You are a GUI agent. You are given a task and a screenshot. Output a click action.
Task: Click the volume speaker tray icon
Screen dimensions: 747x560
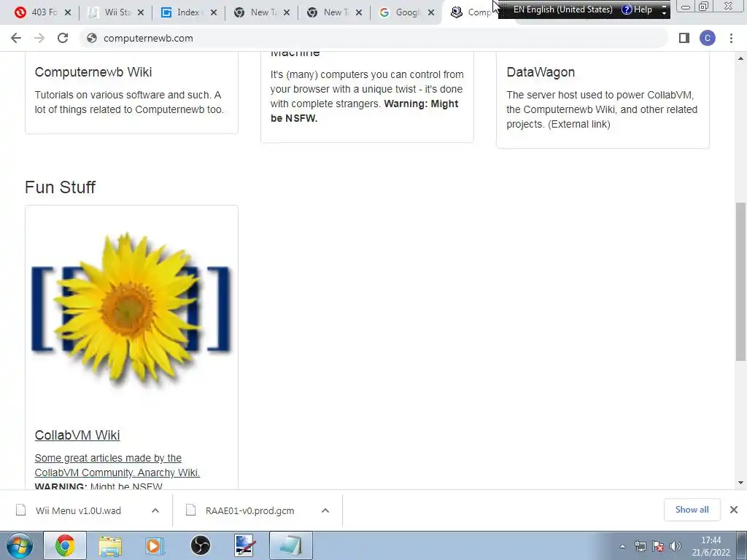coord(676,546)
